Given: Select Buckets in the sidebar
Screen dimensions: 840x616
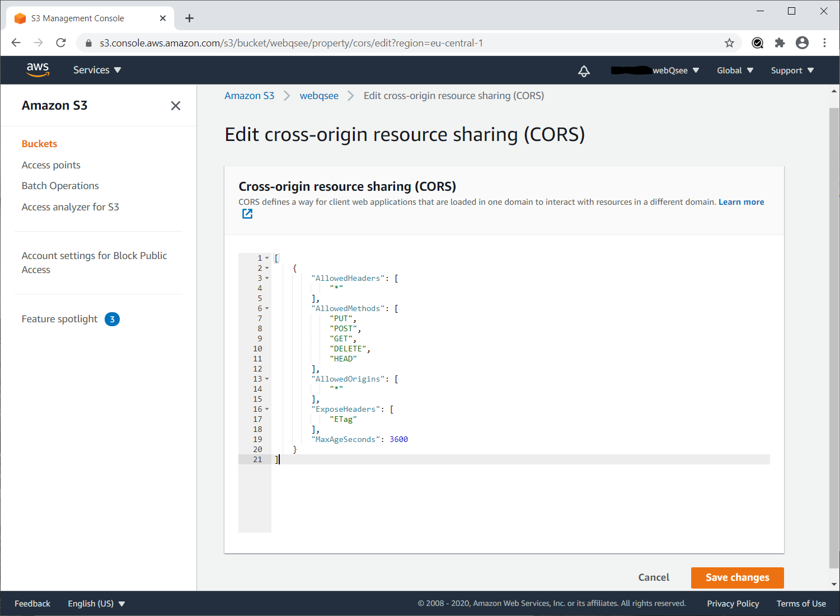Looking at the screenshot, I should pos(39,144).
